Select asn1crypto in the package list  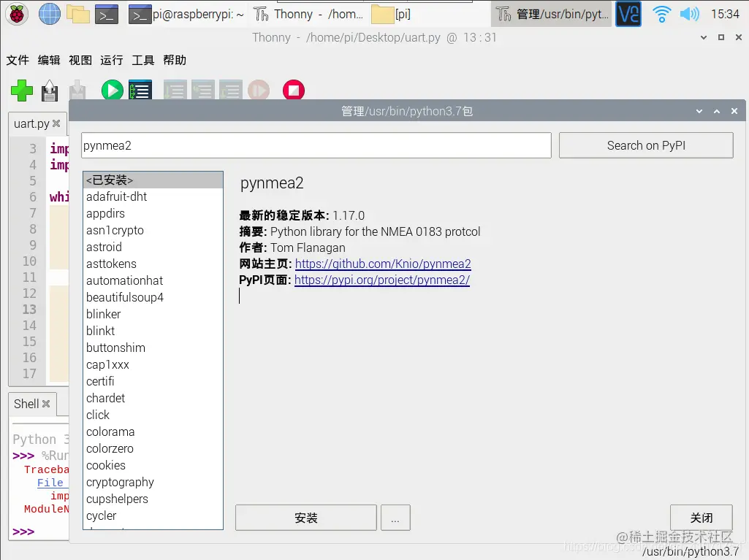click(x=153, y=230)
